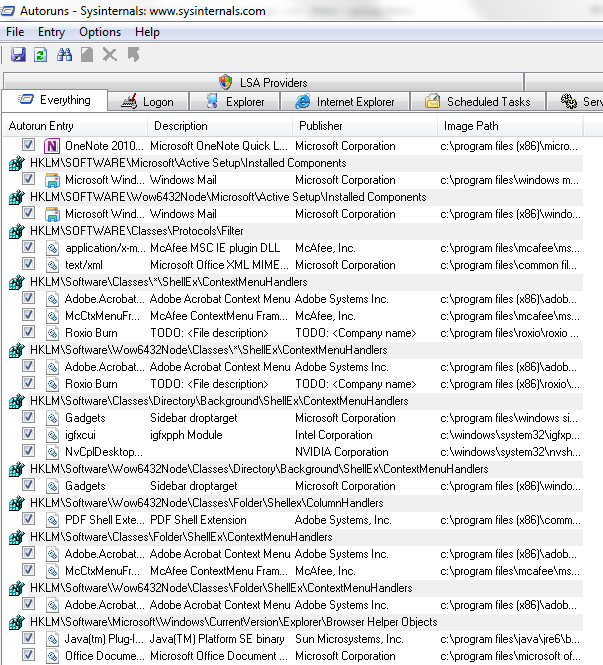Uncheck the OneNote 2010 autorun entry
Image resolution: width=603 pixels, height=665 pixels.
tap(28, 145)
